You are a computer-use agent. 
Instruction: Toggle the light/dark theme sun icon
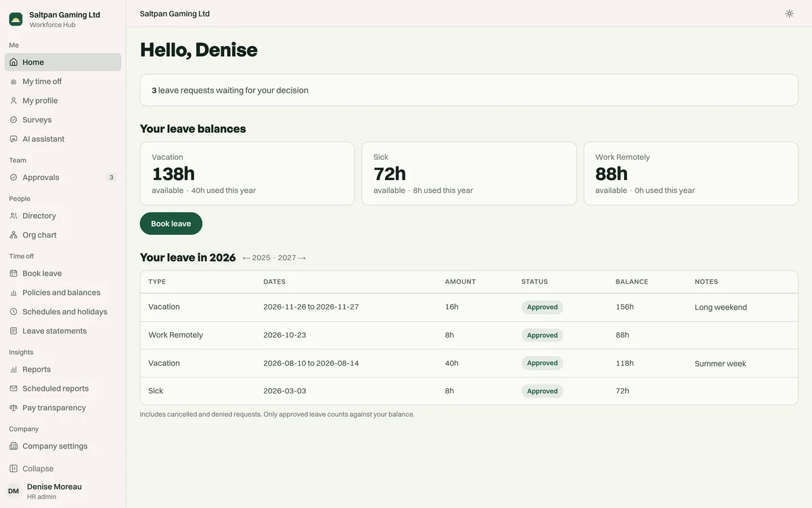pos(789,14)
